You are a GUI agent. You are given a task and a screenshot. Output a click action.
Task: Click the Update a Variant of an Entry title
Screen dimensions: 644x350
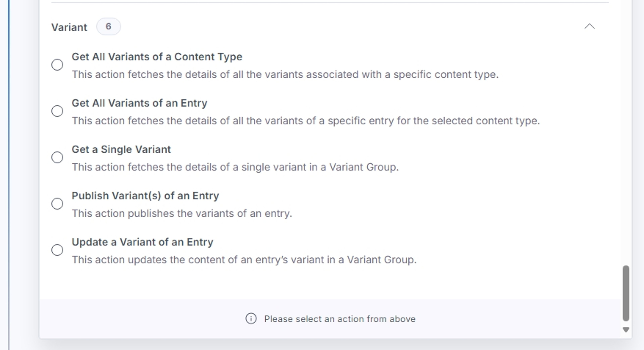[143, 242]
